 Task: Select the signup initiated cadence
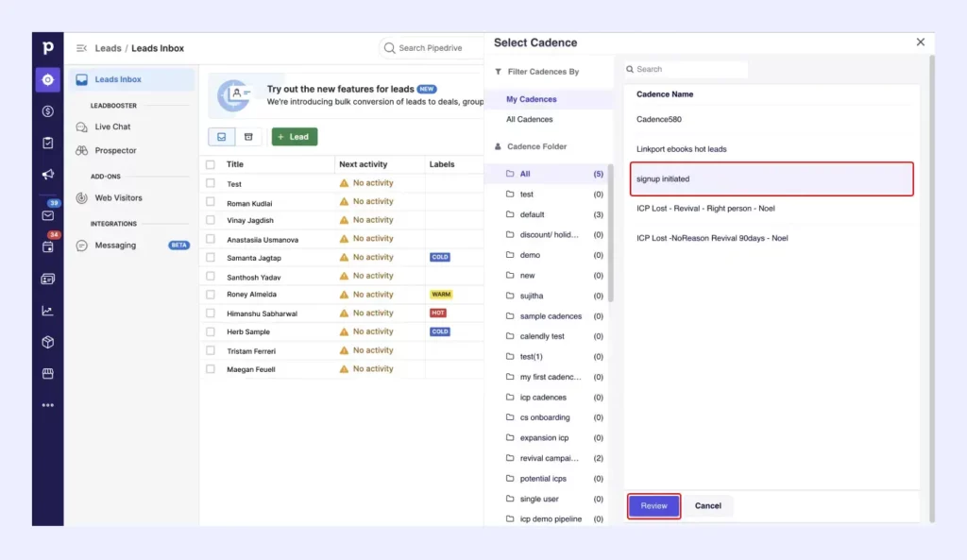[772, 178]
